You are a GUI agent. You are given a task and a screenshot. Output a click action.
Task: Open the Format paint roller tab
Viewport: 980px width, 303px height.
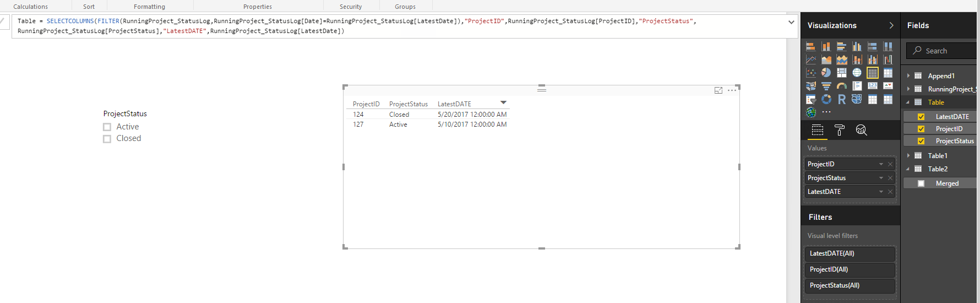click(840, 130)
